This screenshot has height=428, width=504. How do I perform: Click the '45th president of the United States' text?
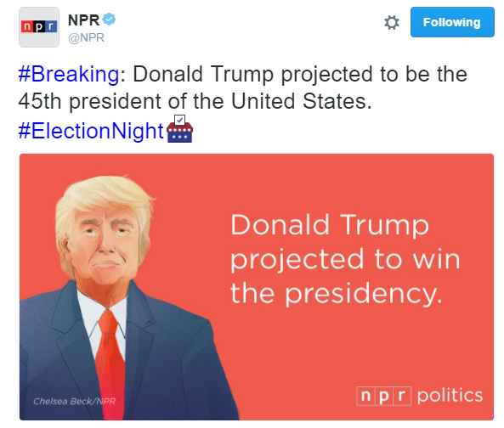click(195, 101)
